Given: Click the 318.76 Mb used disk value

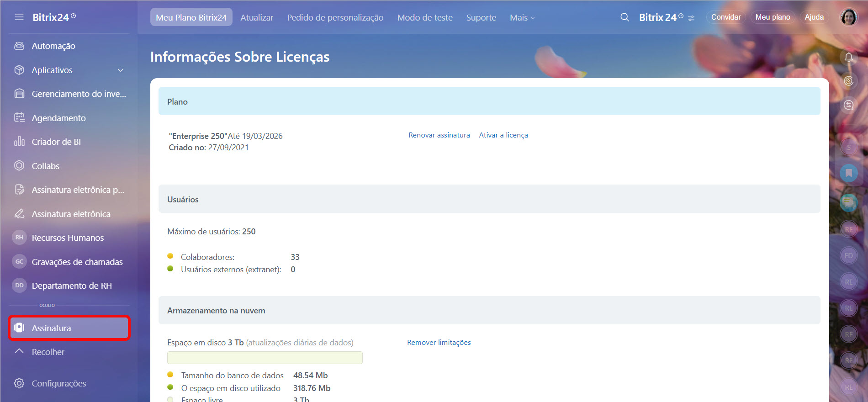Looking at the screenshot, I should [312, 388].
